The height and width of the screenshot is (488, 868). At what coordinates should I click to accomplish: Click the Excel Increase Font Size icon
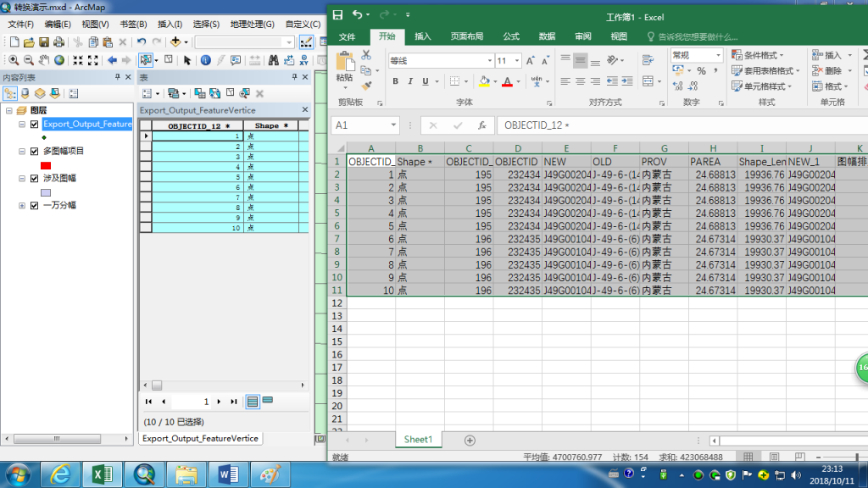click(531, 60)
